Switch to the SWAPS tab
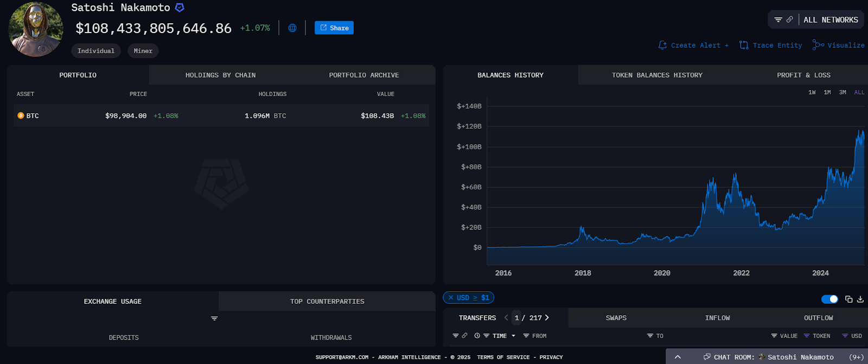868x364 pixels. (x=616, y=318)
